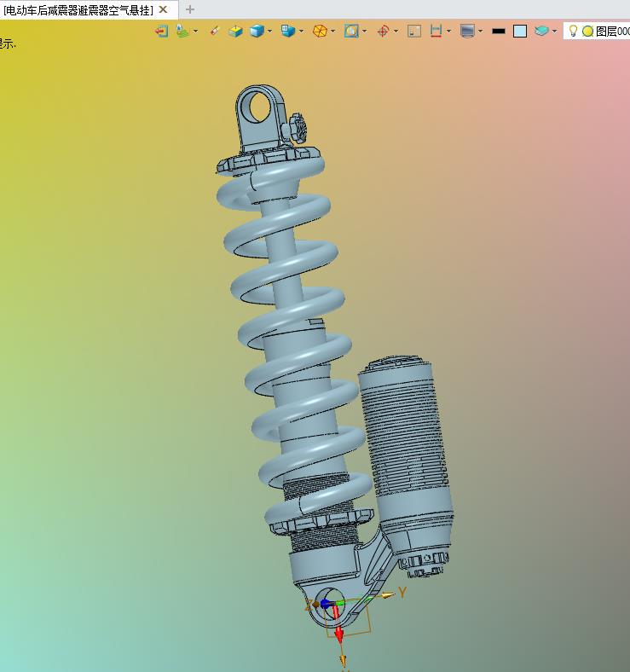Click the blue view orientation cube icon
Screen dimensions: 630x672
click(288, 31)
